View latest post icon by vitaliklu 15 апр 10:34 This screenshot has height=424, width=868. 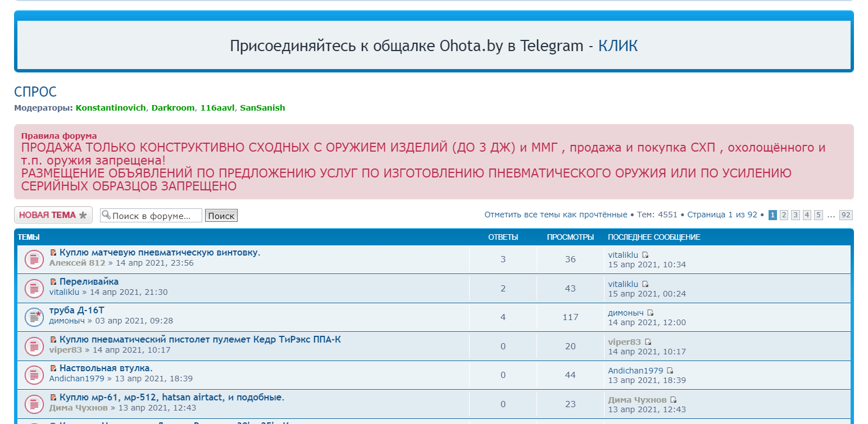[x=646, y=255]
